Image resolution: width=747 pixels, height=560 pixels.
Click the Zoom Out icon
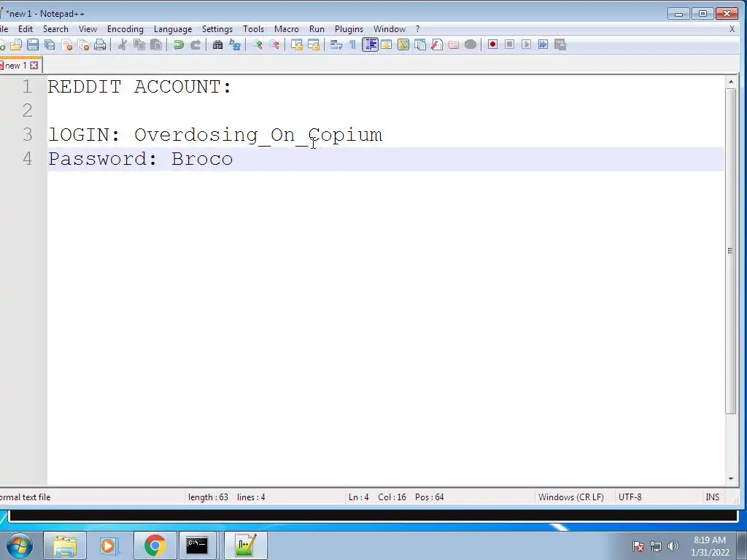coord(274,44)
